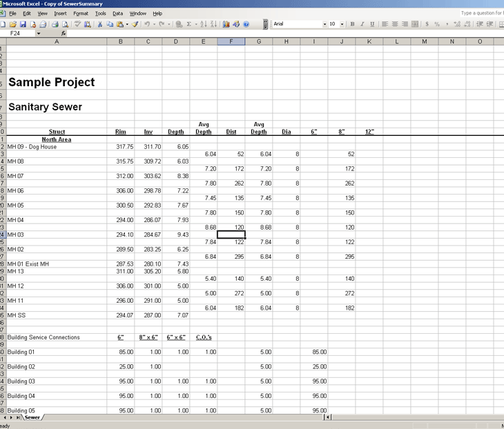This screenshot has height=429, width=504.
Task: Click the Format Painter brush icon
Action: tap(135, 24)
